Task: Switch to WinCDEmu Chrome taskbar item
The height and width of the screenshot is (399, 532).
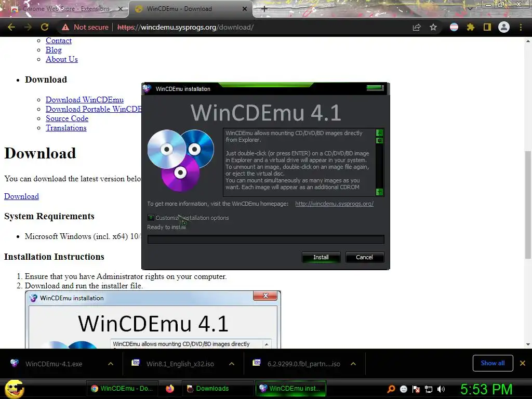Action: (x=123, y=389)
